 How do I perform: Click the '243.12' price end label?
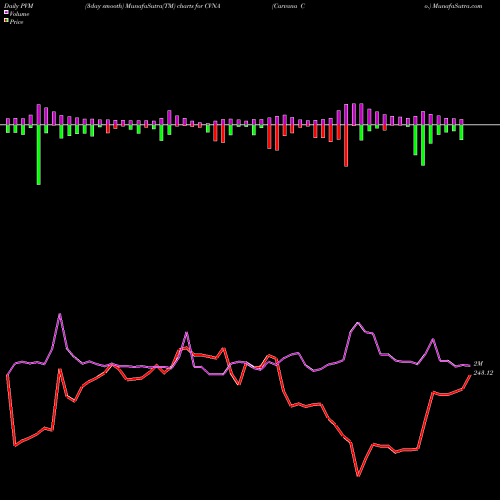pos(483,373)
